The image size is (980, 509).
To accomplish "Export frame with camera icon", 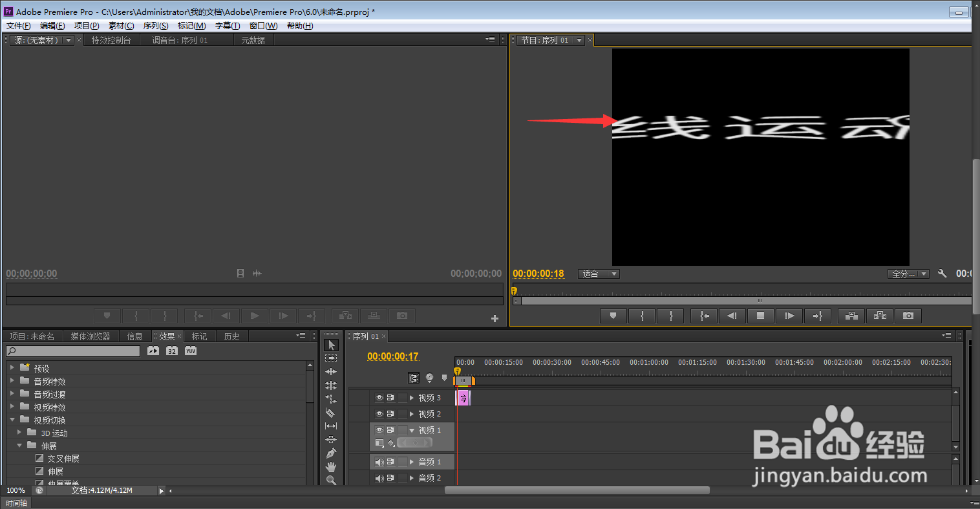I will pyautogui.click(x=908, y=316).
